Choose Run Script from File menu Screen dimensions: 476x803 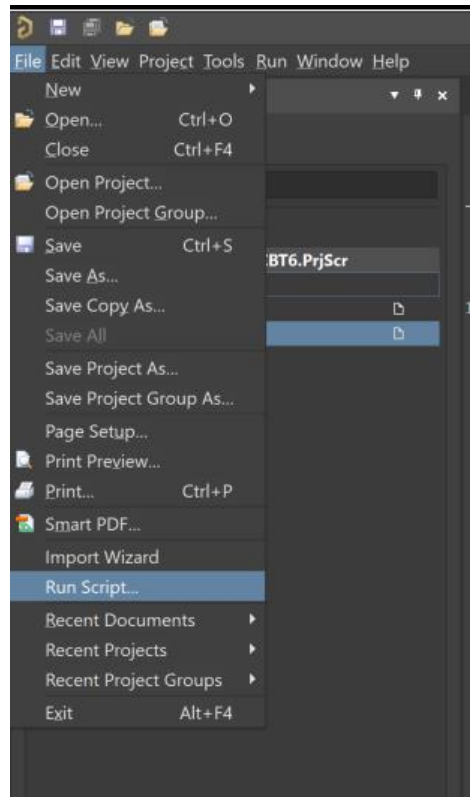137,587
